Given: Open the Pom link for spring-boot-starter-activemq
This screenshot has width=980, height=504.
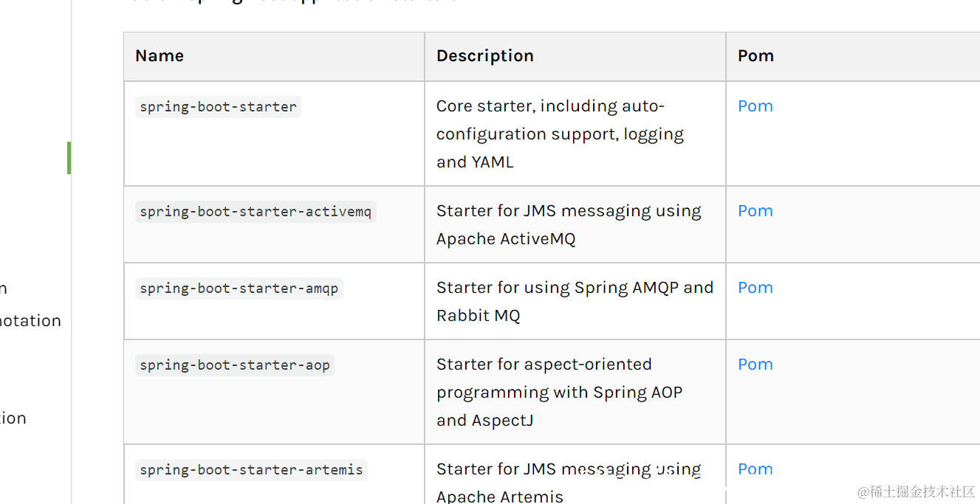Looking at the screenshot, I should [x=755, y=211].
